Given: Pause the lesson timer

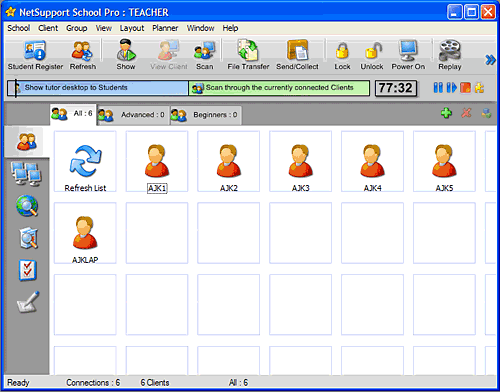Looking at the screenshot, I should (438, 88).
